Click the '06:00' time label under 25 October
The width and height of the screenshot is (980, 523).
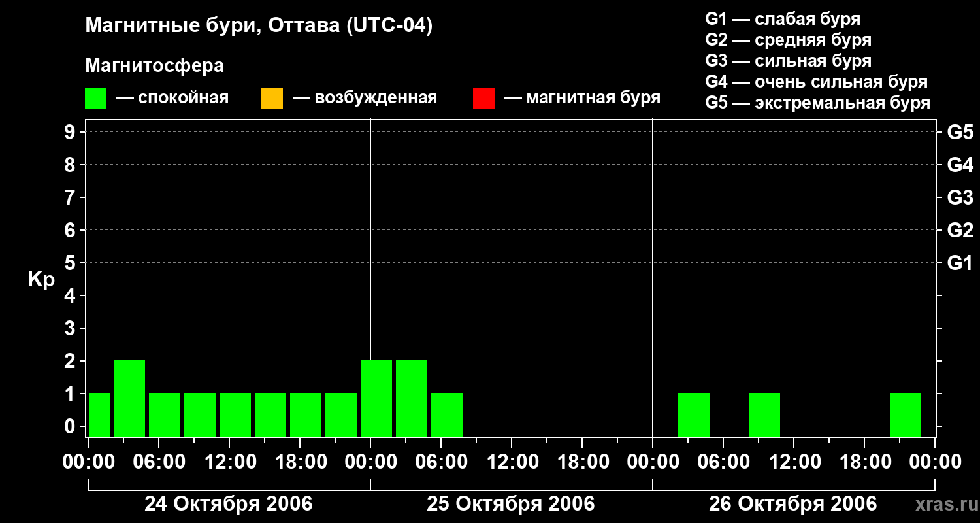coord(441,462)
